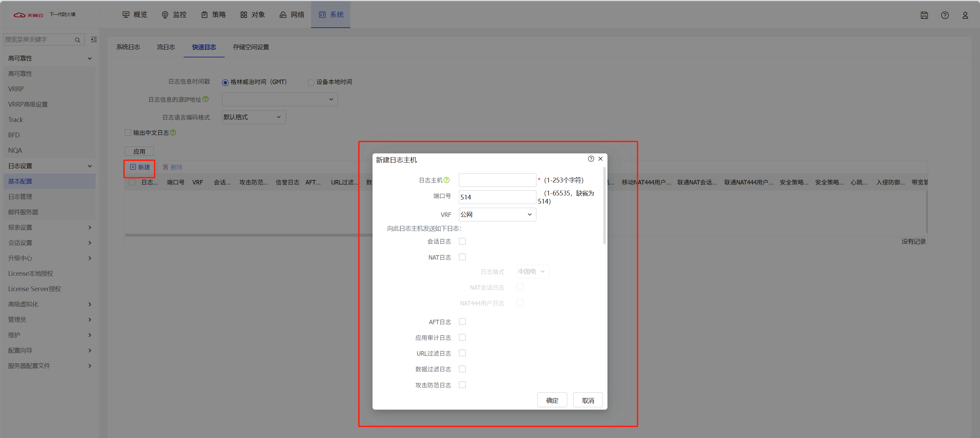Viewport: 980px width, 438px height.
Task: Click the help icon in the dialog title bar
Action: pyautogui.click(x=590, y=159)
